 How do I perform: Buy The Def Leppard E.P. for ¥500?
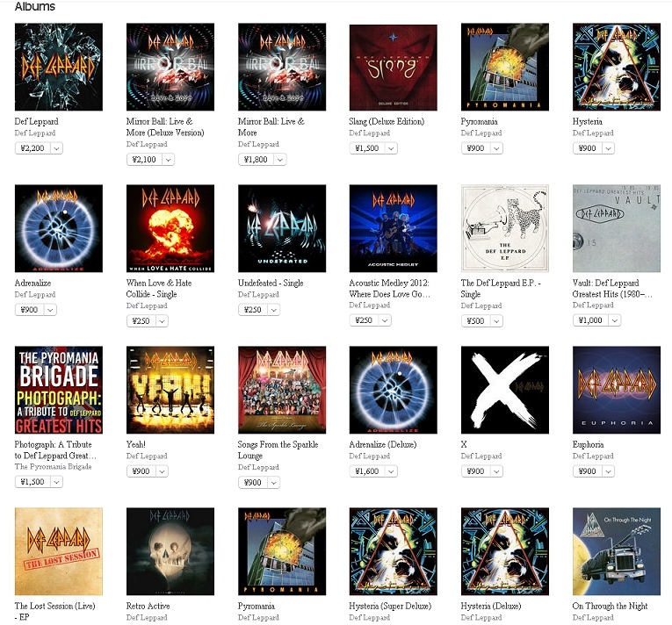(x=475, y=321)
